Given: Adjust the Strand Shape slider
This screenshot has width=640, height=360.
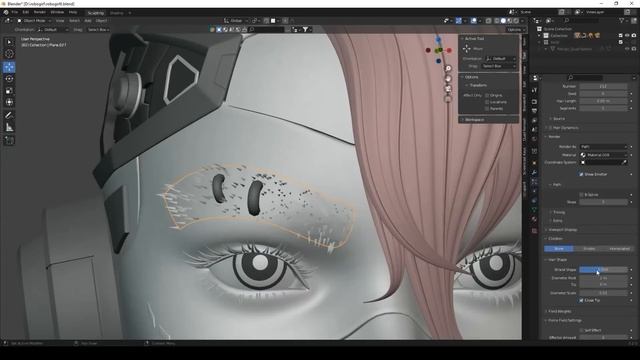Looking at the screenshot, I should pyautogui.click(x=603, y=270).
